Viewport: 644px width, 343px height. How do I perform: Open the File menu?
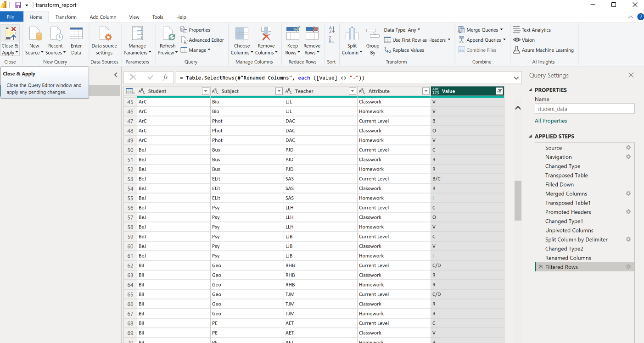[11, 17]
